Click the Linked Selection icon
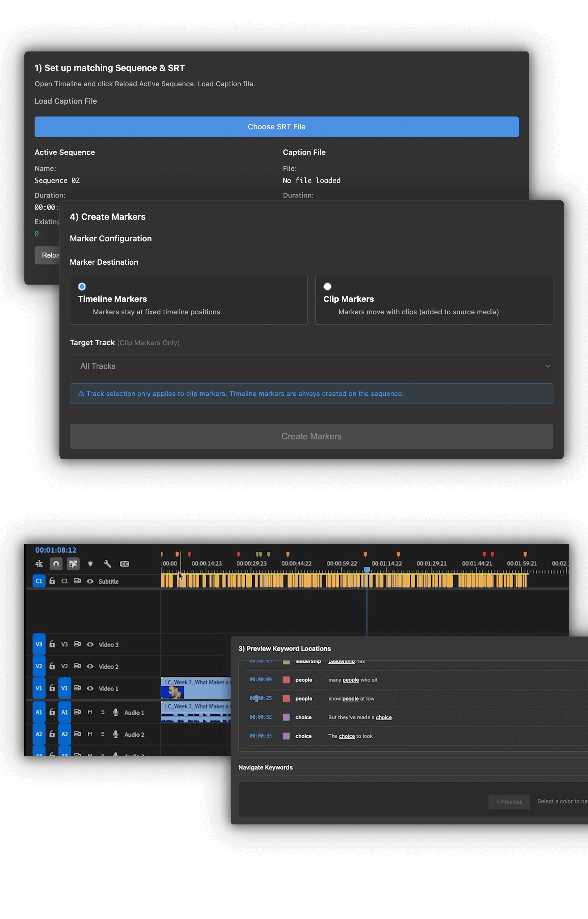The height and width of the screenshot is (919, 588). [x=73, y=564]
